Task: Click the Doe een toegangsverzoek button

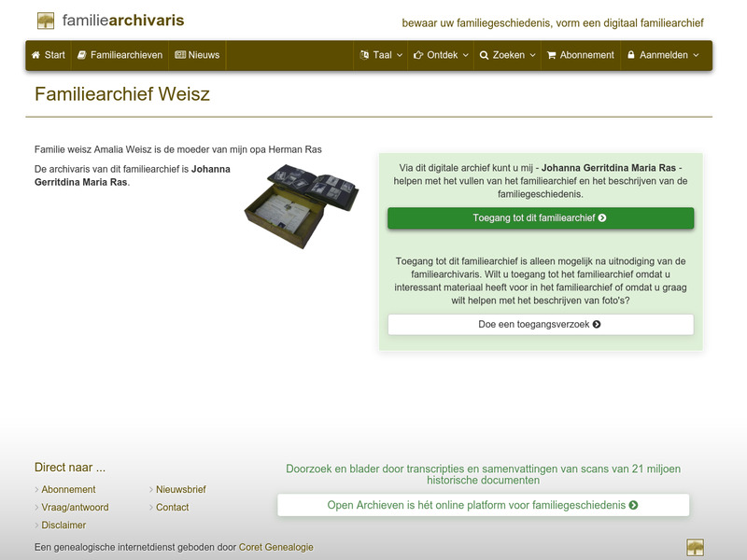Action: (540, 326)
